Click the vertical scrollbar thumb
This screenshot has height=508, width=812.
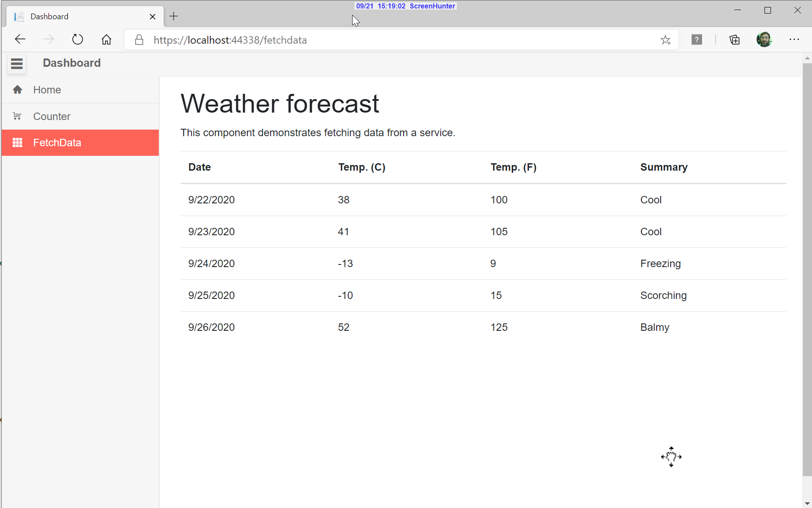(807, 270)
